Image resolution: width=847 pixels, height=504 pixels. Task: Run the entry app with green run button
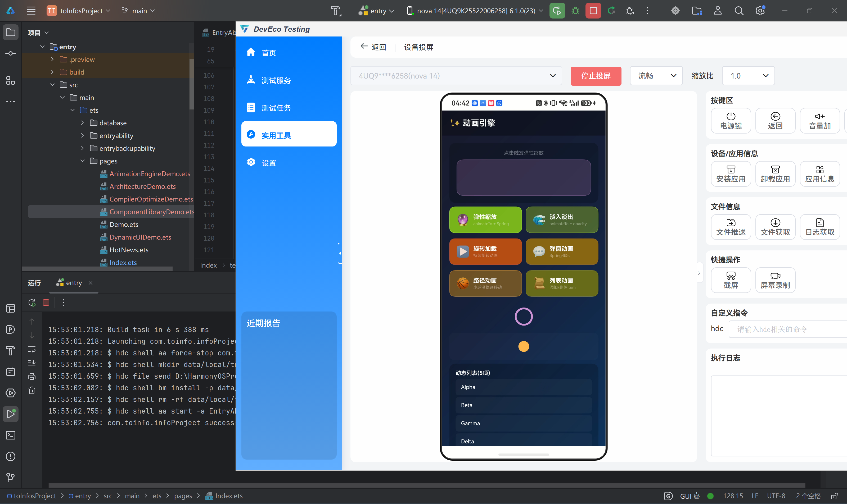click(557, 11)
